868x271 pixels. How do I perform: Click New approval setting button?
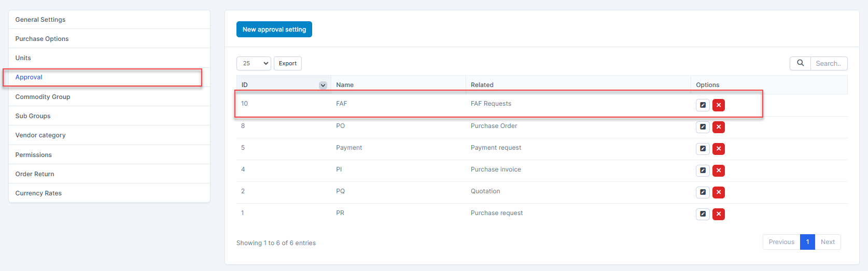pyautogui.click(x=274, y=30)
